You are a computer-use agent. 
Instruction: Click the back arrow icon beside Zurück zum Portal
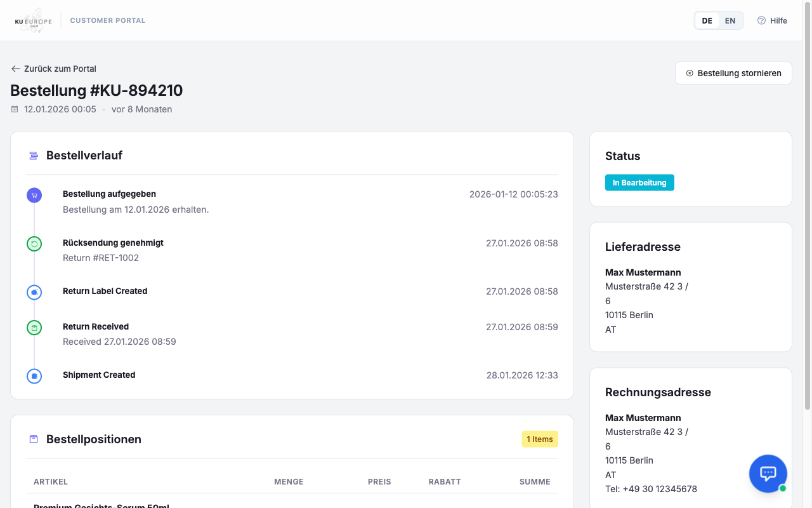coord(16,69)
